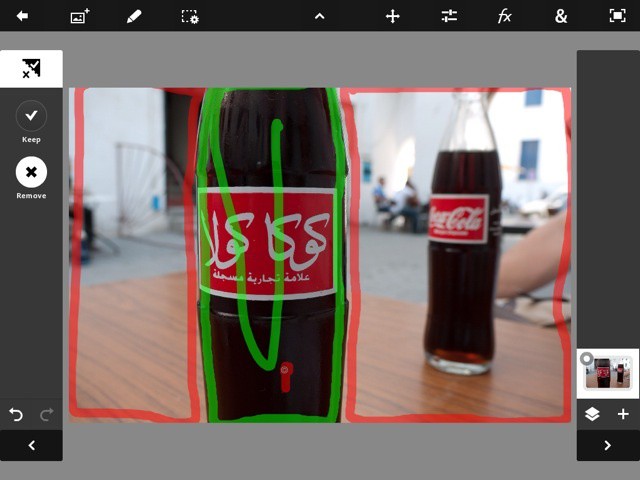
Task: Undo the last stroke
Action: [16, 414]
